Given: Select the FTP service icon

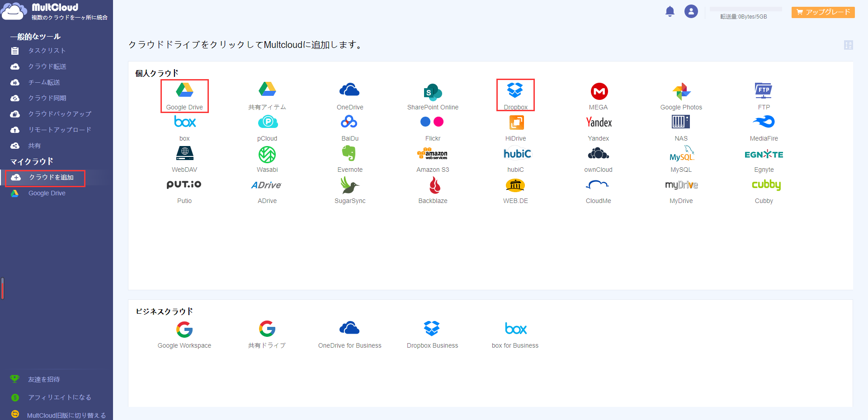Looking at the screenshot, I should [764, 91].
